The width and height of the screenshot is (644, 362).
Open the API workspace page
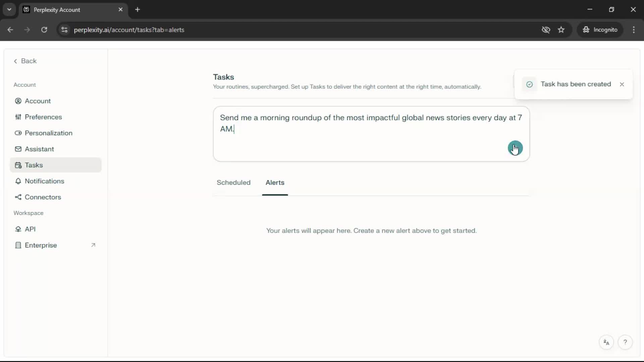(x=30, y=229)
